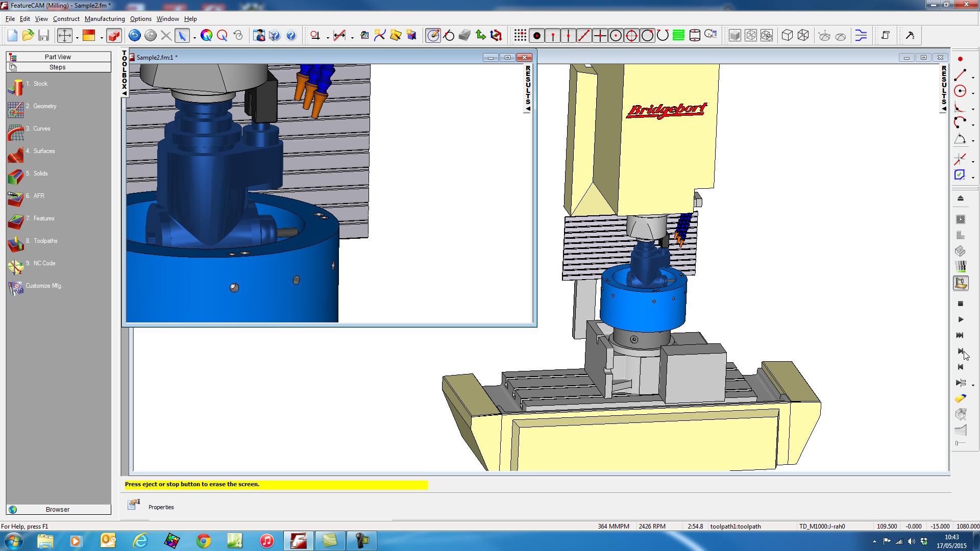The width and height of the screenshot is (980, 551).
Task: Open the Edit menu
Action: click(x=24, y=19)
